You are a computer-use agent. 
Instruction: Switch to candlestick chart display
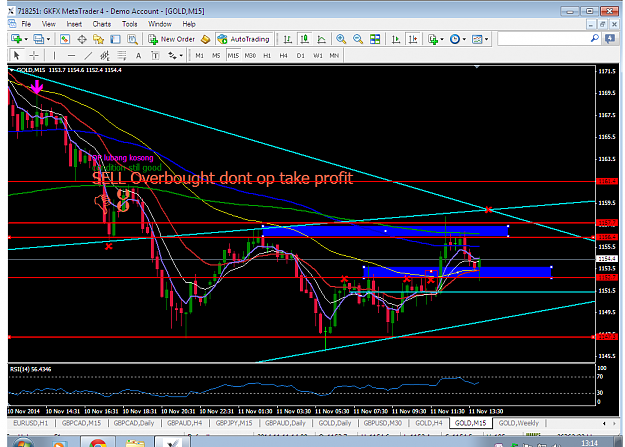click(305, 39)
